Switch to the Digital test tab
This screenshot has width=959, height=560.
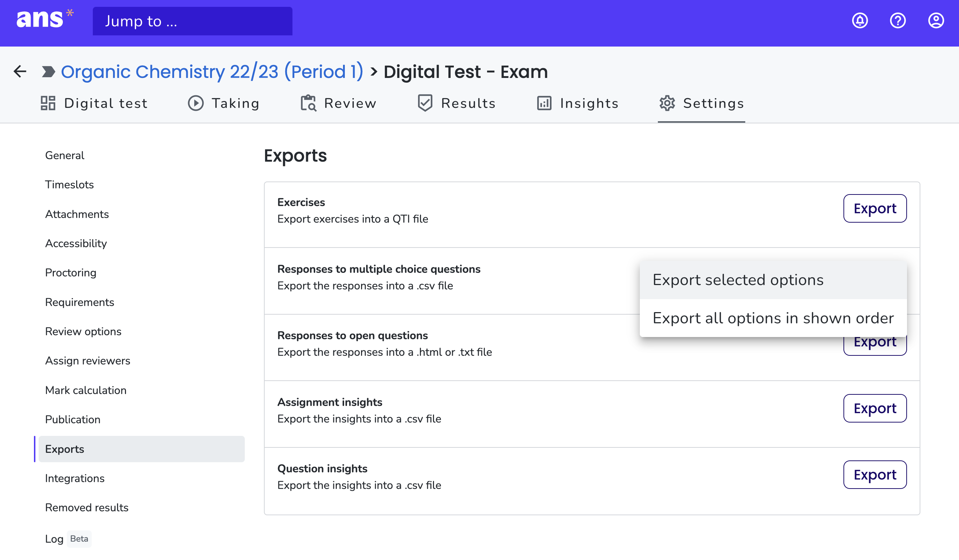94,104
